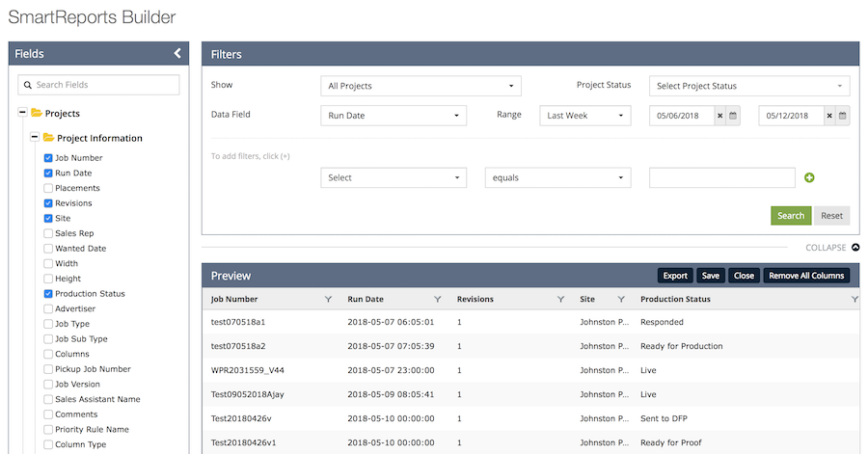
Task: Click the 05/06/2018 date field
Action: [682, 116]
